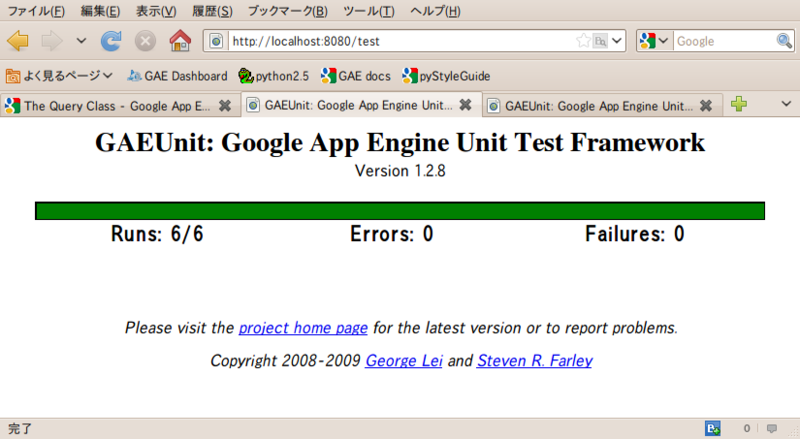Open Steven R. Farley's link
Viewport: 800px width, 439px height.
pos(535,361)
